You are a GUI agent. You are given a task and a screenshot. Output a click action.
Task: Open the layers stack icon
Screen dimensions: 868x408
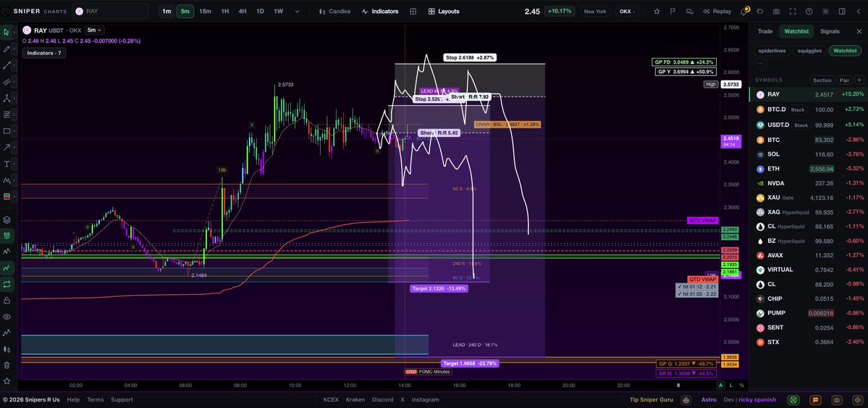point(7,220)
